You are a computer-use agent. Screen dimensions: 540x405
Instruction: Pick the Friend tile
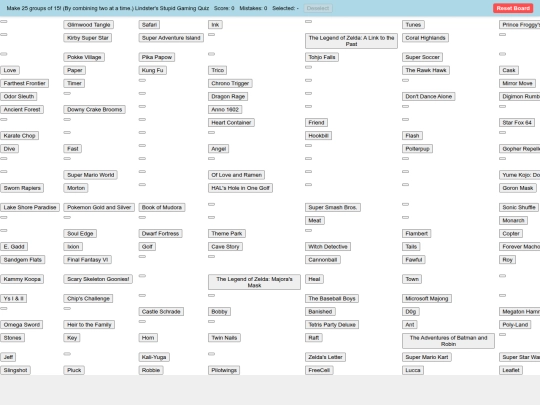pos(316,123)
